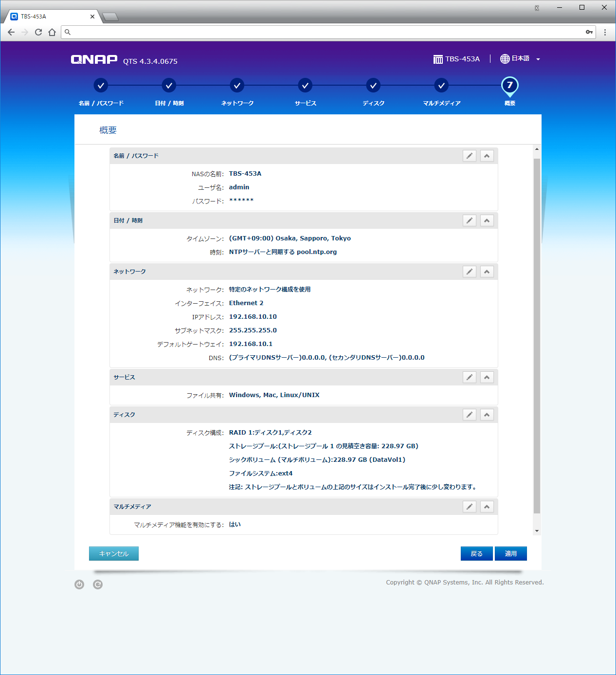Collapse the 名前 / パスワード section

click(487, 156)
